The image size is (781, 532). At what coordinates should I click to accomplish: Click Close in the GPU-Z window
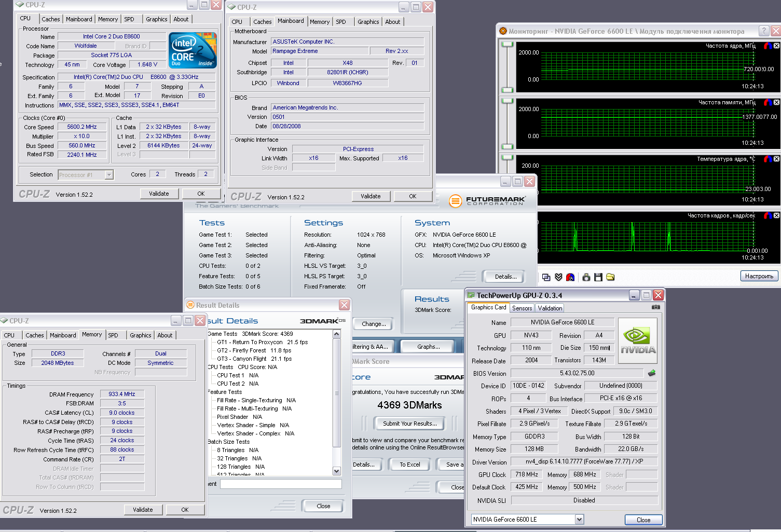[643, 520]
